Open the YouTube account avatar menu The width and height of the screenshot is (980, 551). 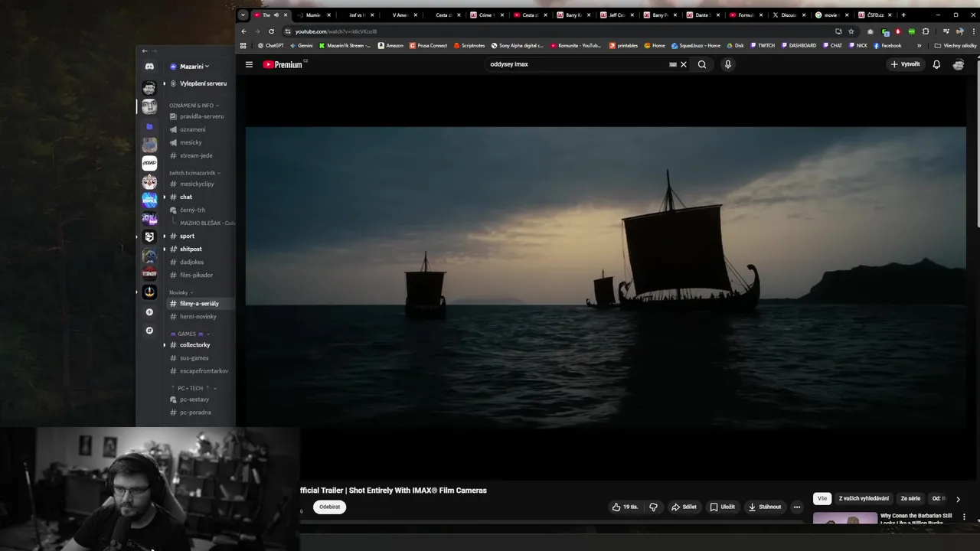(x=958, y=64)
